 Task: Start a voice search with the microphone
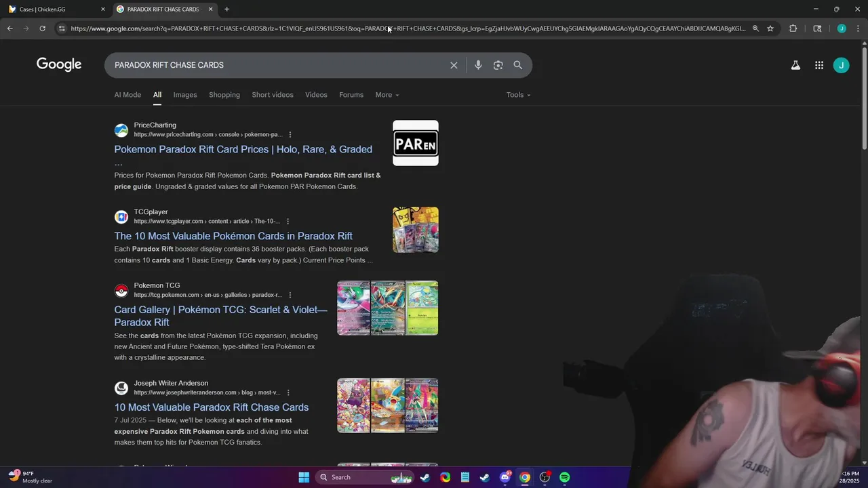pyautogui.click(x=478, y=65)
